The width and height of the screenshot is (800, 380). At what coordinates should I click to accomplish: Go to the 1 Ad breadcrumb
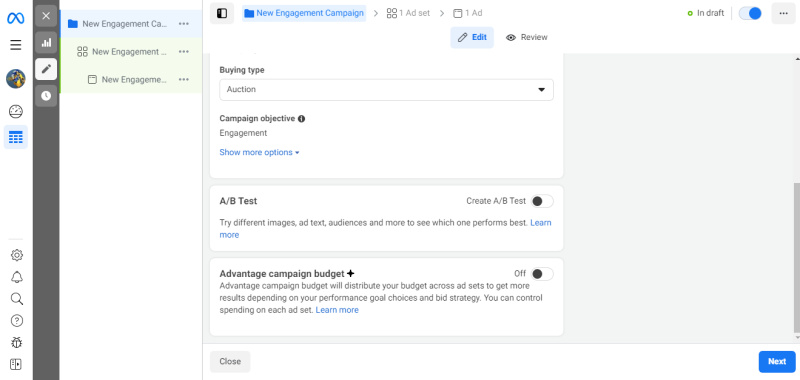468,13
